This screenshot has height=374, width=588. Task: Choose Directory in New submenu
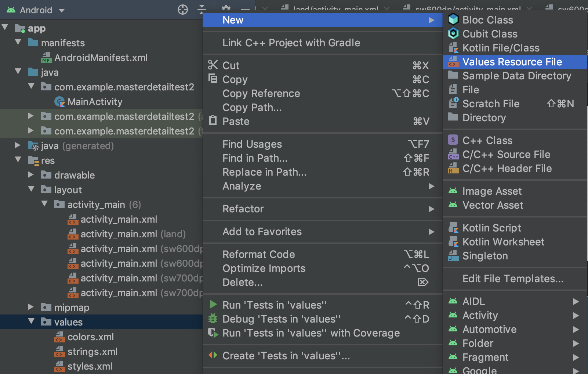coord(515,118)
